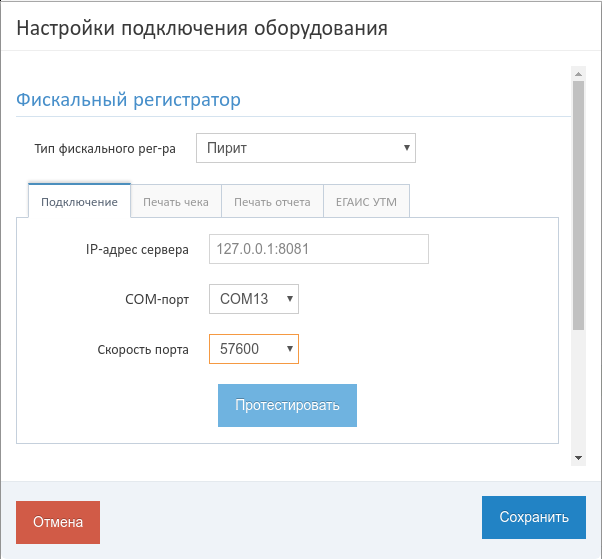Focus the IP-адрес сервера input field
This screenshot has height=559, width=602.
[319, 249]
